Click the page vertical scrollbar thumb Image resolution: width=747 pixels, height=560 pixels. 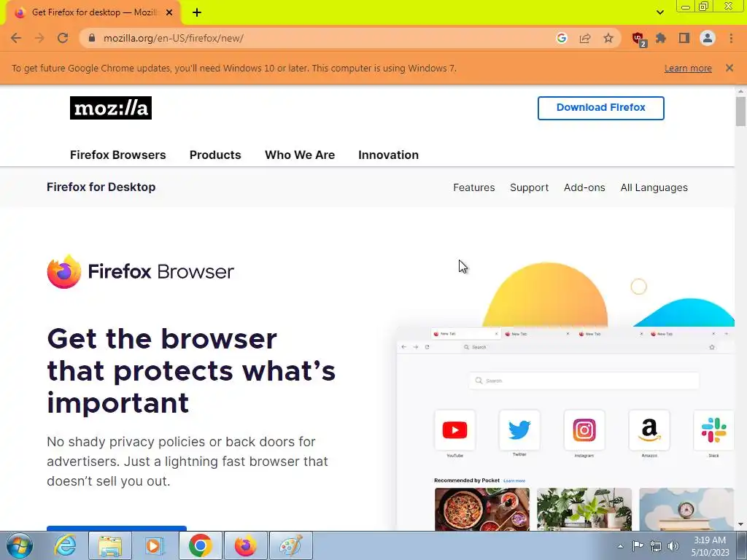(740, 112)
